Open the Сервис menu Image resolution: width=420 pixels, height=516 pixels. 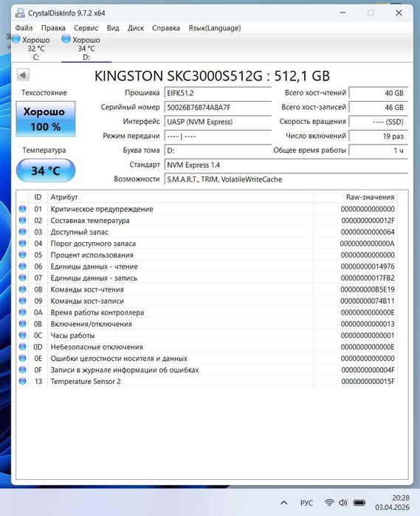86,28
